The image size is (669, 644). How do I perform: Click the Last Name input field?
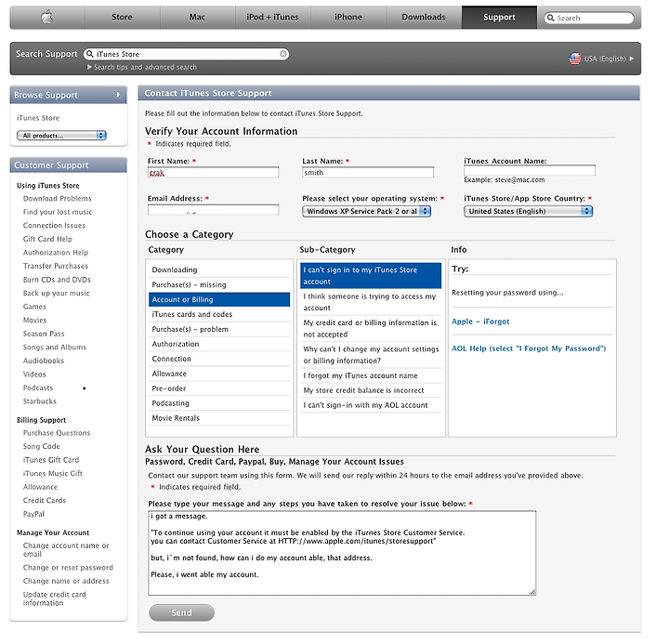pos(368,173)
